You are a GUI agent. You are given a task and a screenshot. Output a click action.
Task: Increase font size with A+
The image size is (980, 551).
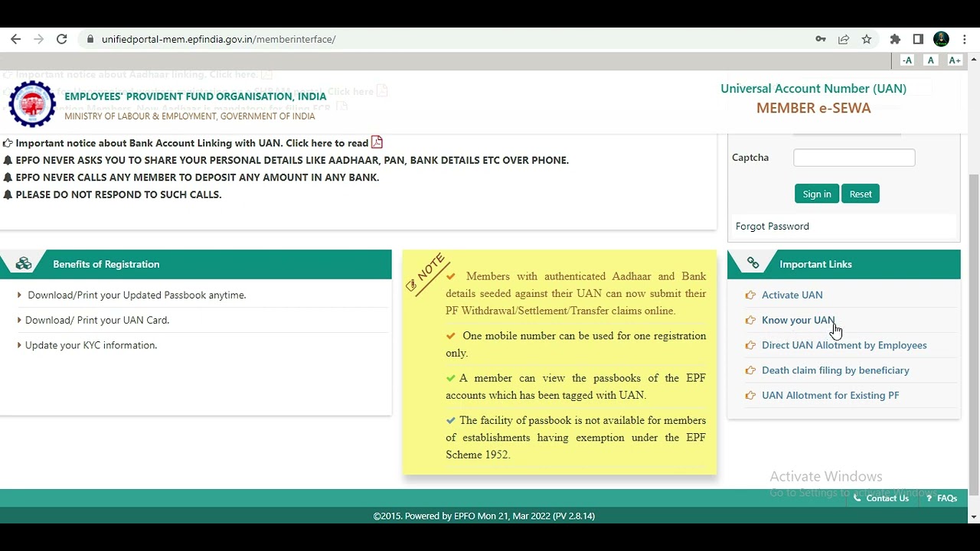point(955,60)
